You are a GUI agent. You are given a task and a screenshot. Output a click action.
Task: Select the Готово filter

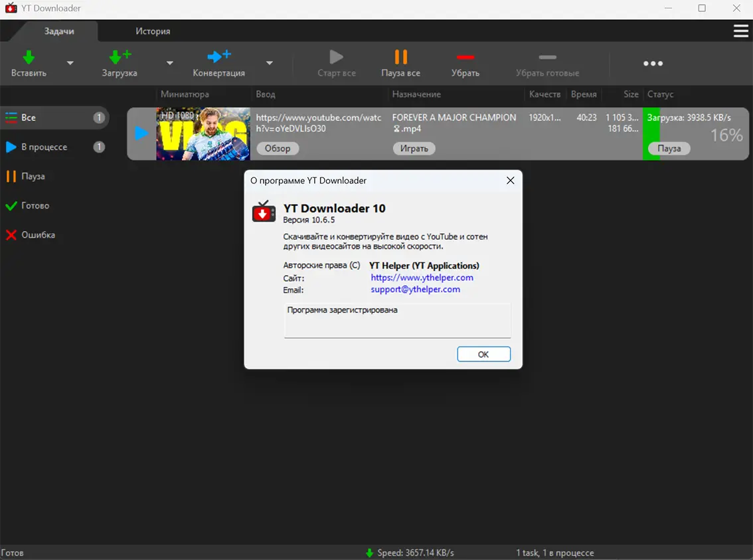coord(54,205)
